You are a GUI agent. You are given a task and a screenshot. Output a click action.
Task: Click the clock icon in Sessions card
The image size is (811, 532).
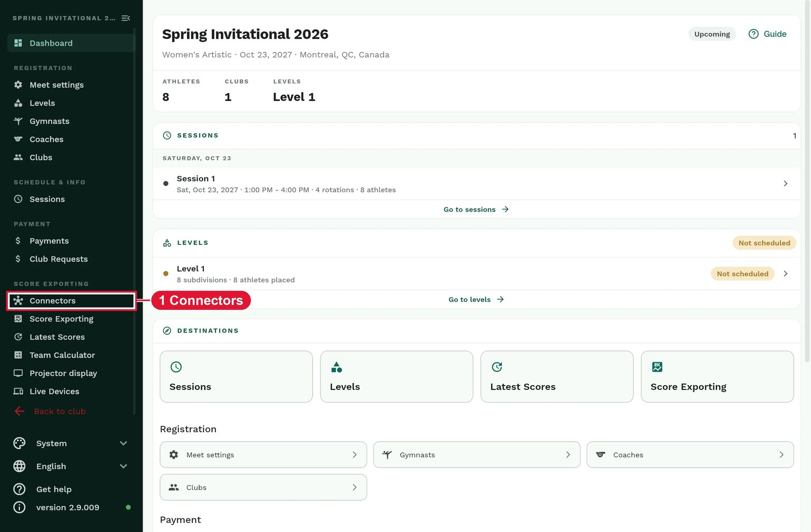(176, 367)
